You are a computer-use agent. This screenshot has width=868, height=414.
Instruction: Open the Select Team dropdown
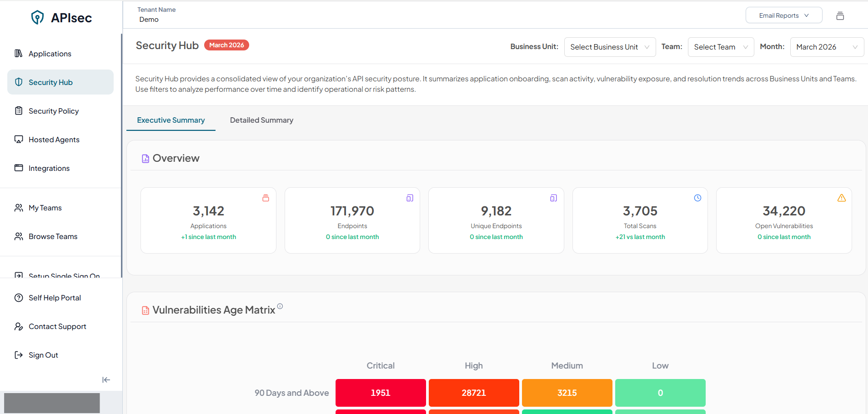(x=720, y=47)
